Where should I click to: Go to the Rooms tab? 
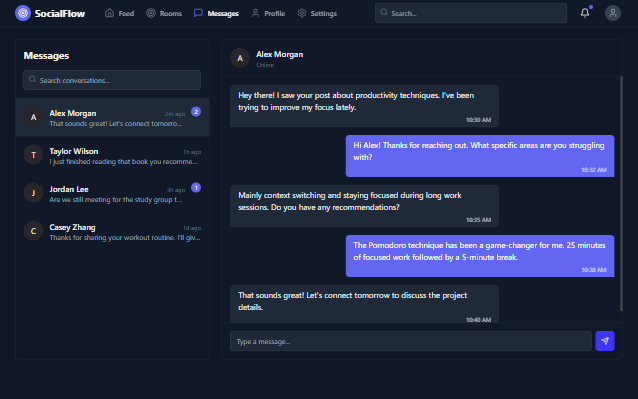164,13
